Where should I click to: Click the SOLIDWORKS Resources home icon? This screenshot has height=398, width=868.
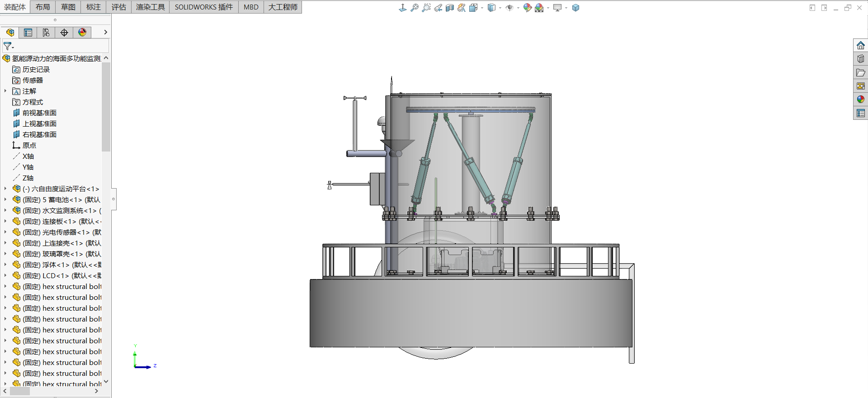(860, 45)
